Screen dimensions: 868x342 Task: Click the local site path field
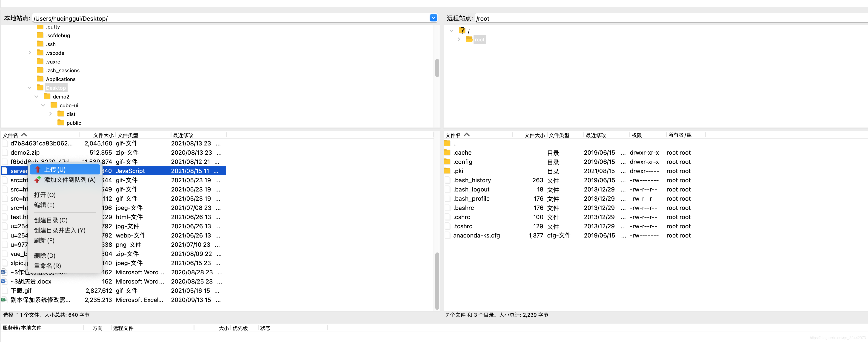[x=231, y=18]
